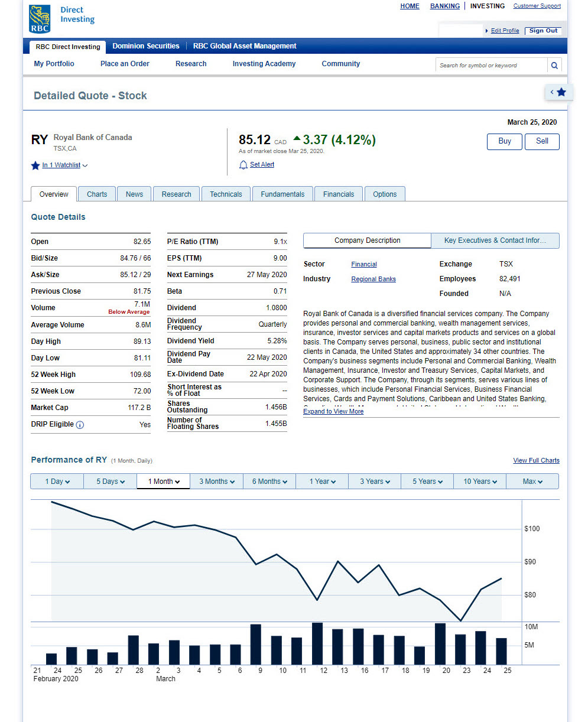
Task: Click the Buy button
Action: [505, 141]
